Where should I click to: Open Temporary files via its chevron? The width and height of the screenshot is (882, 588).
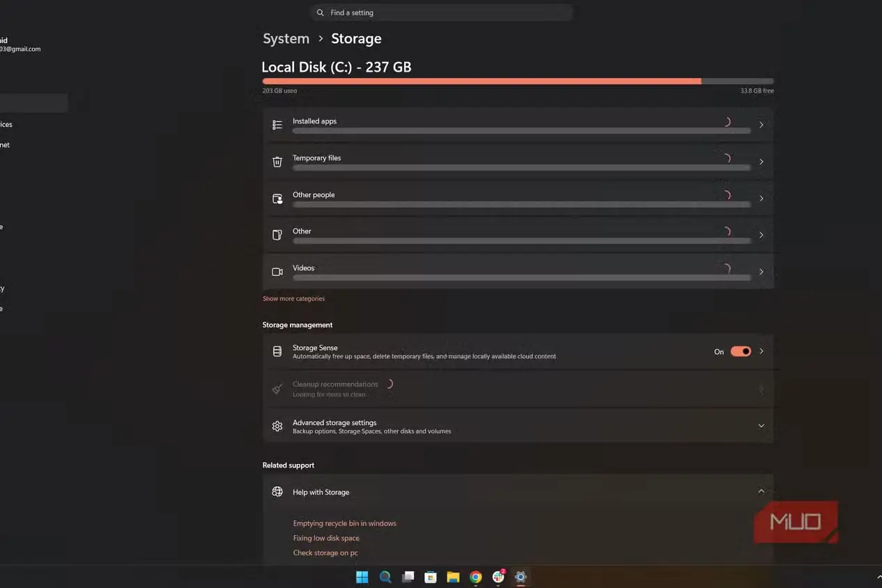pos(761,162)
